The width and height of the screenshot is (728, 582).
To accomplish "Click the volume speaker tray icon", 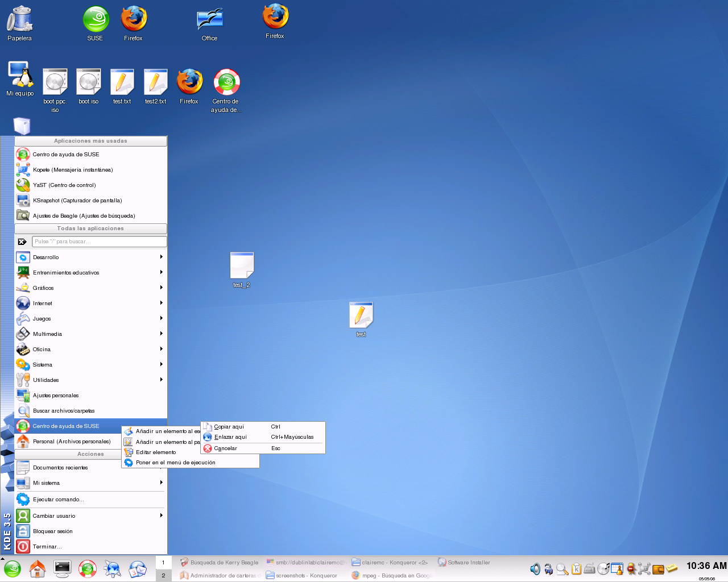I will [535, 569].
